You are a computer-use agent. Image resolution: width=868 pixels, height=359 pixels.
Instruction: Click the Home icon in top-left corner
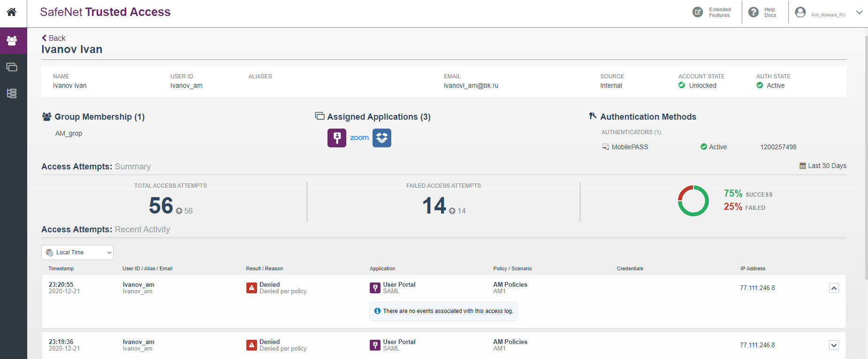click(12, 12)
